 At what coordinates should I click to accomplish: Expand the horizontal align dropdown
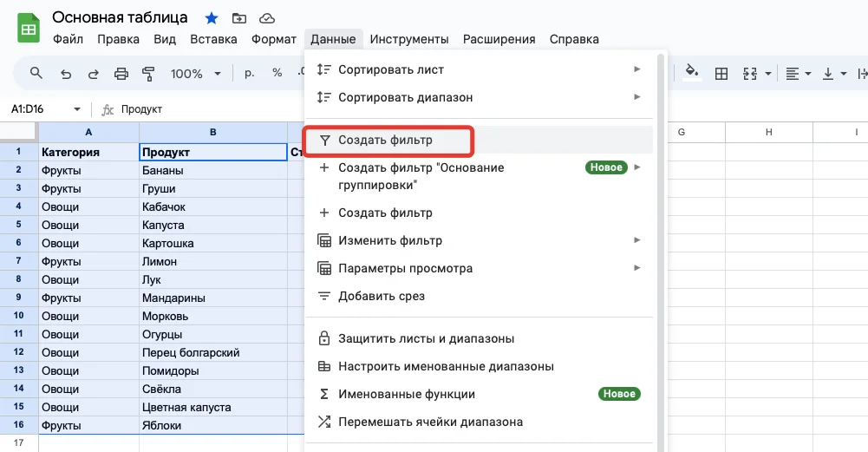[798, 74]
